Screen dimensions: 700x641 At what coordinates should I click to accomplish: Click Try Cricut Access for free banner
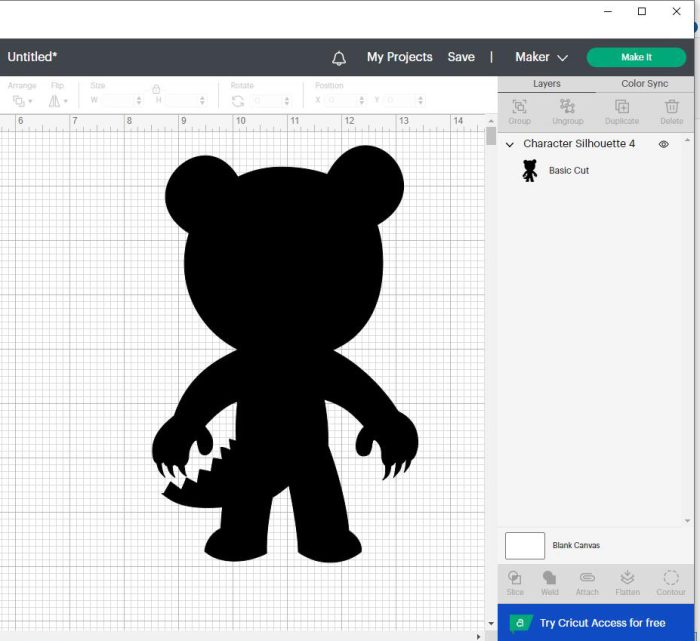[596, 623]
